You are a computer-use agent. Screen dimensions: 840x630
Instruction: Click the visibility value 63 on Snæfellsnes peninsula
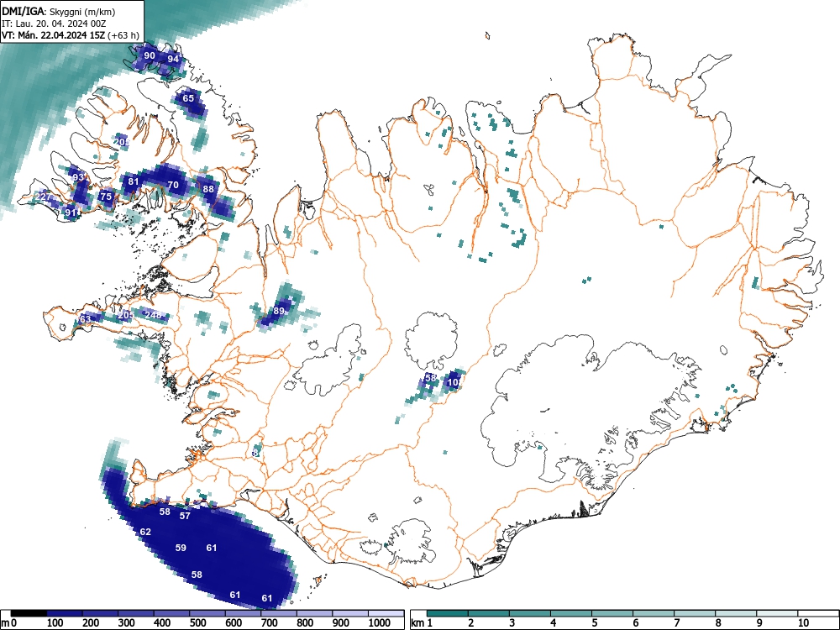(85, 318)
